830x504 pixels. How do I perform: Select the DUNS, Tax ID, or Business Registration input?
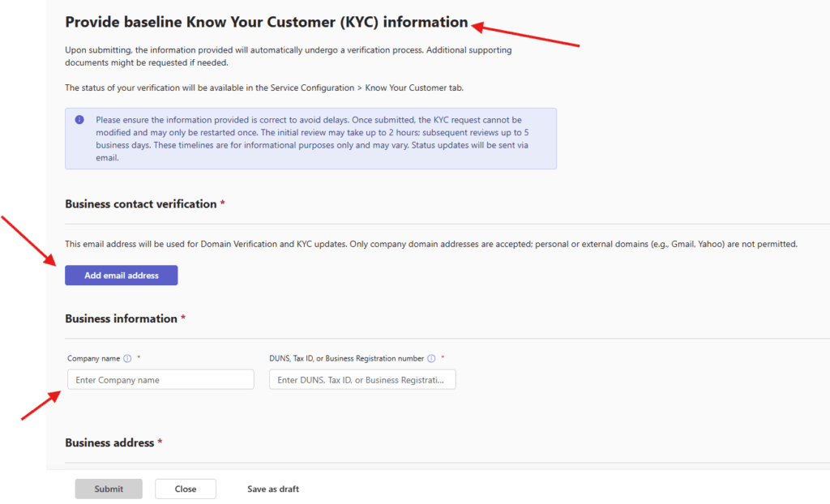coord(362,379)
